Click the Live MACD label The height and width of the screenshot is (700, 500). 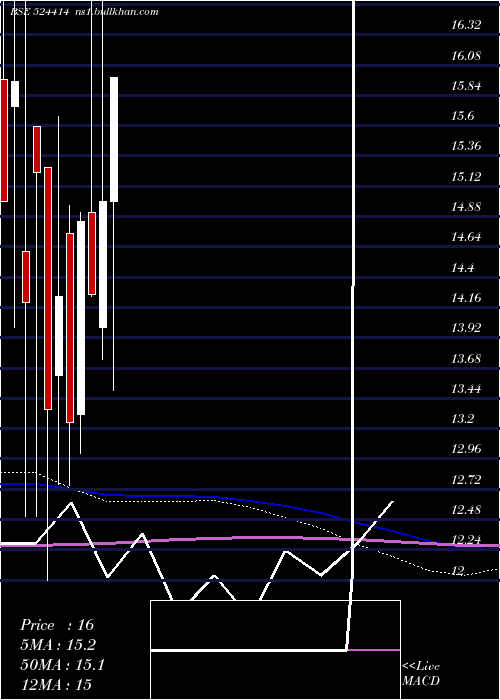[421, 673]
